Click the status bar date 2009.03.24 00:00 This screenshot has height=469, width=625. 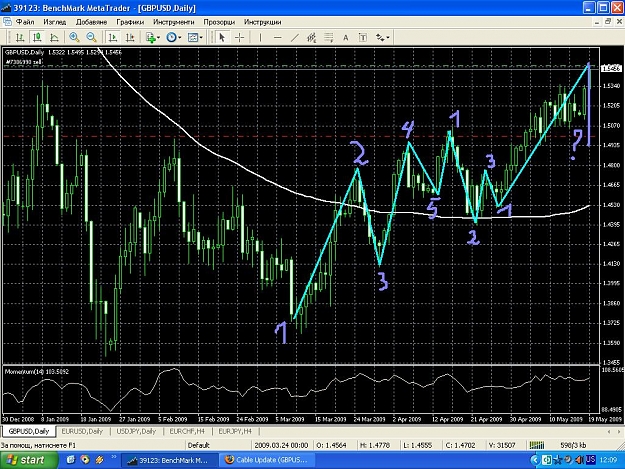tap(281, 445)
